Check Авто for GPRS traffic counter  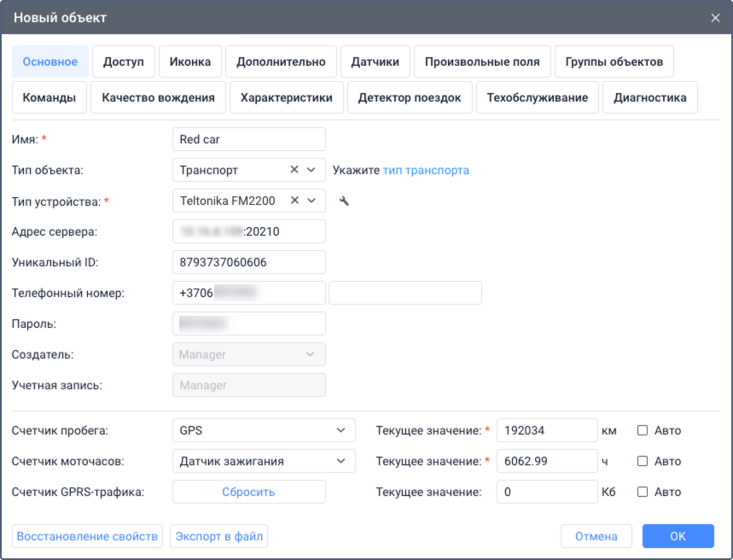point(643,492)
